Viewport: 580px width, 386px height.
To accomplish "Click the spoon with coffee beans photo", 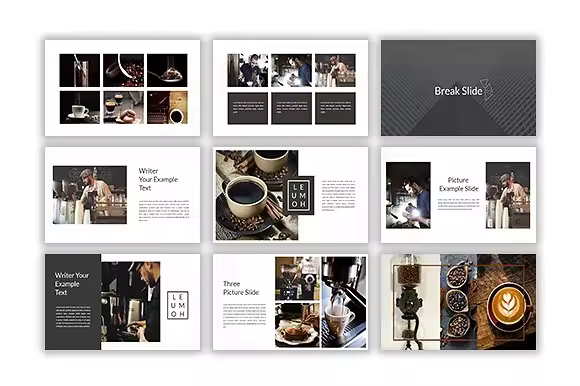I will click(167, 70).
